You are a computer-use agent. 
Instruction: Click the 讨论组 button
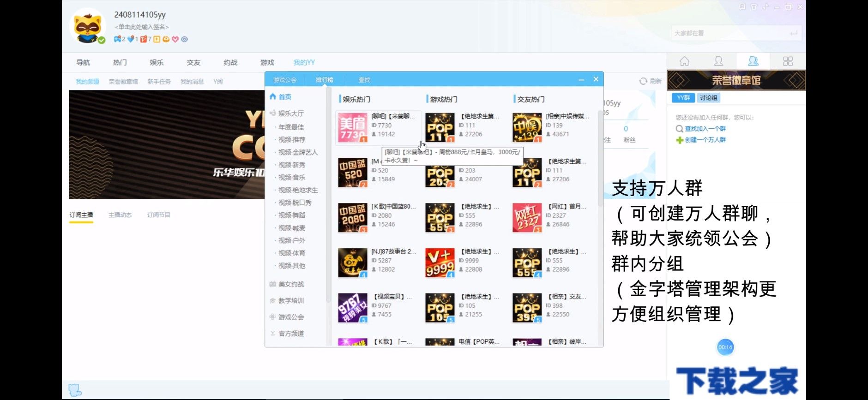pyautogui.click(x=708, y=98)
